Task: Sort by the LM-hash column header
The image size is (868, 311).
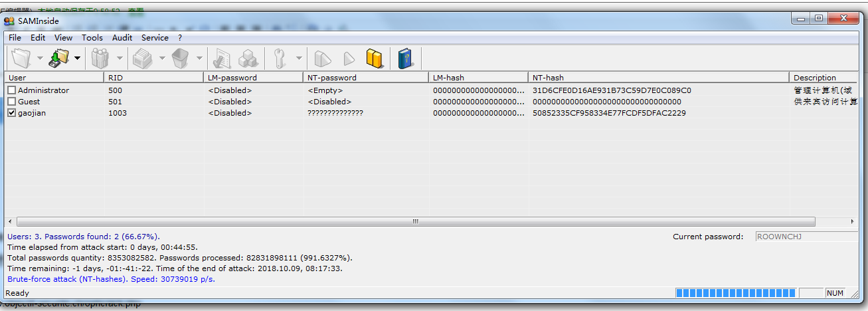Action: click(479, 78)
